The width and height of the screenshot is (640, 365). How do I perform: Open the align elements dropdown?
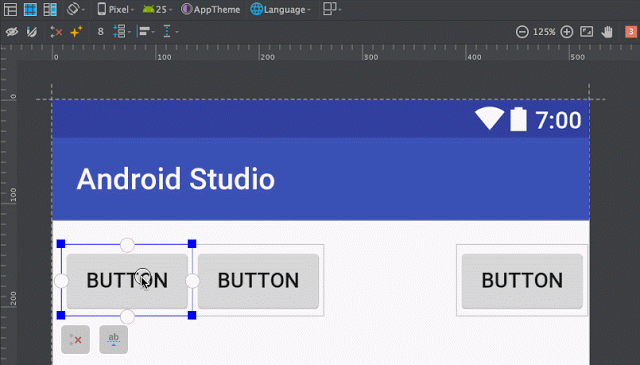(146, 31)
